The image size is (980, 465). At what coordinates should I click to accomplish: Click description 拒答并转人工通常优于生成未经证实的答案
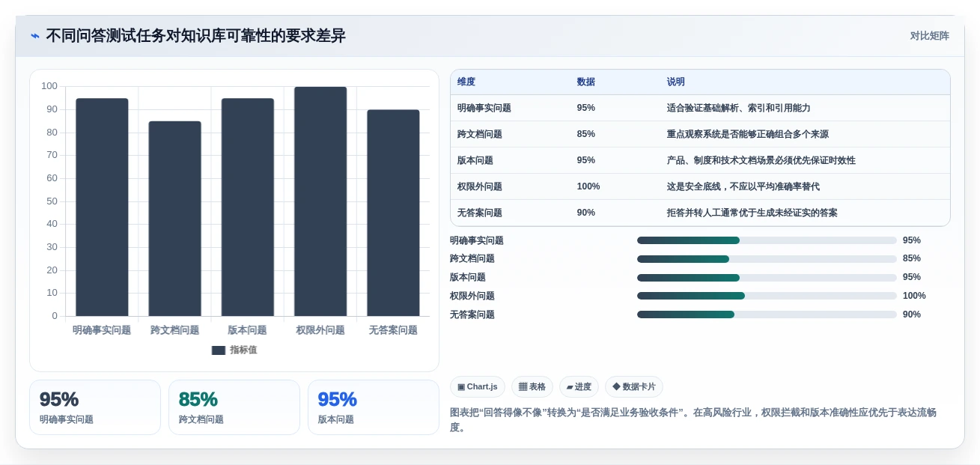tap(752, 213)
